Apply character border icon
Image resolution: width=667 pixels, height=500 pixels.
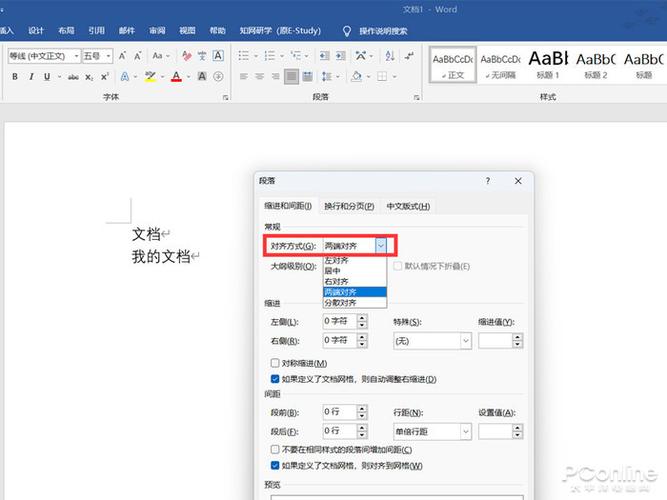point(218,56)
